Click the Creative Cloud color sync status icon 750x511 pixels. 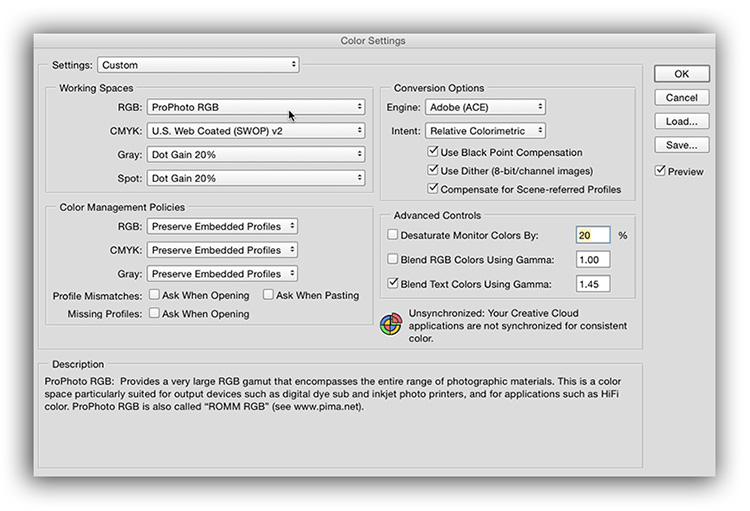coord(391,324)
